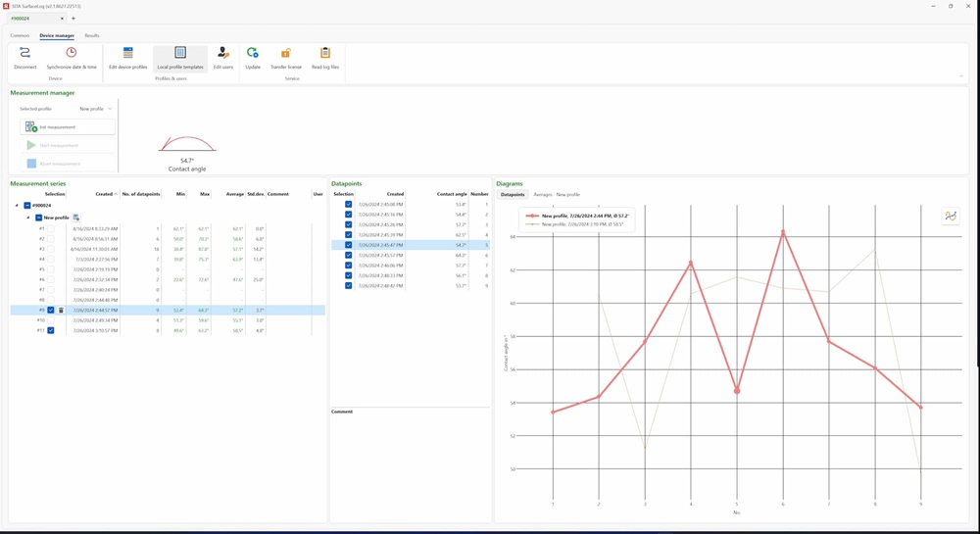Uncheck datapoint number 1 selection checkbox

[348, 205]
